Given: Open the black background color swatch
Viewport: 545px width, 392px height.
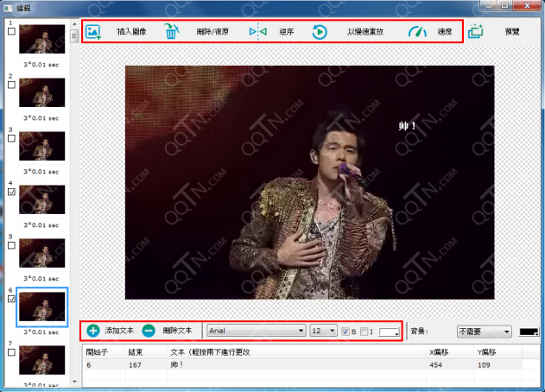Looking at the screenshot, I should 529,332.
